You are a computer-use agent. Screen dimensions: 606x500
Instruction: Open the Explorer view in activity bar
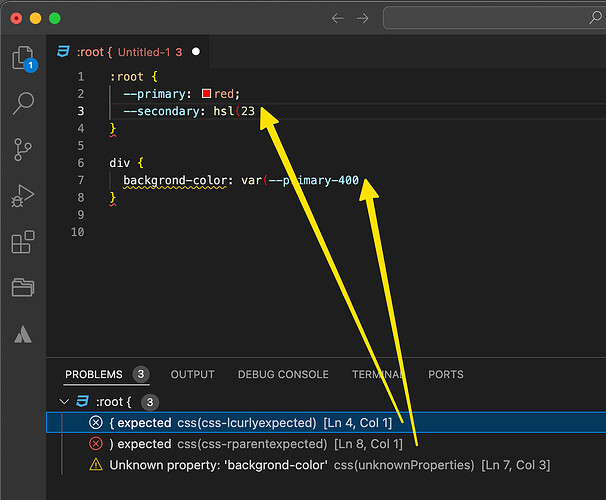point(22,58)
